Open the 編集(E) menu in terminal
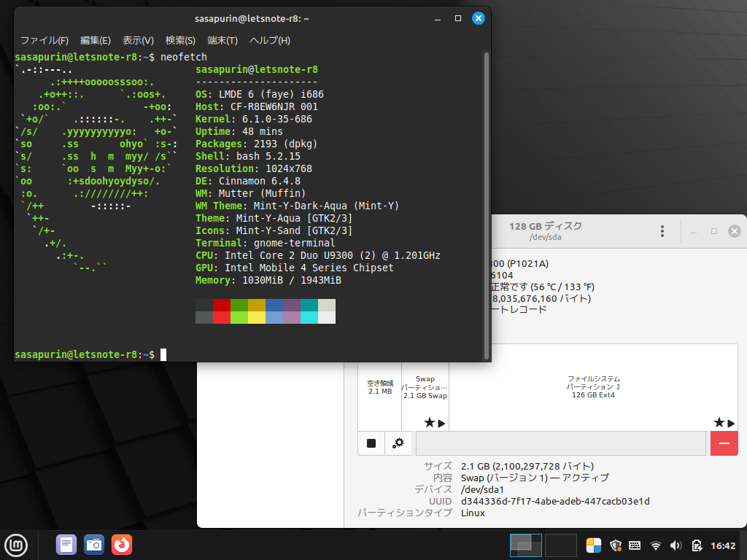Screen dimensions: 747x560 click(x=96, y=41)
